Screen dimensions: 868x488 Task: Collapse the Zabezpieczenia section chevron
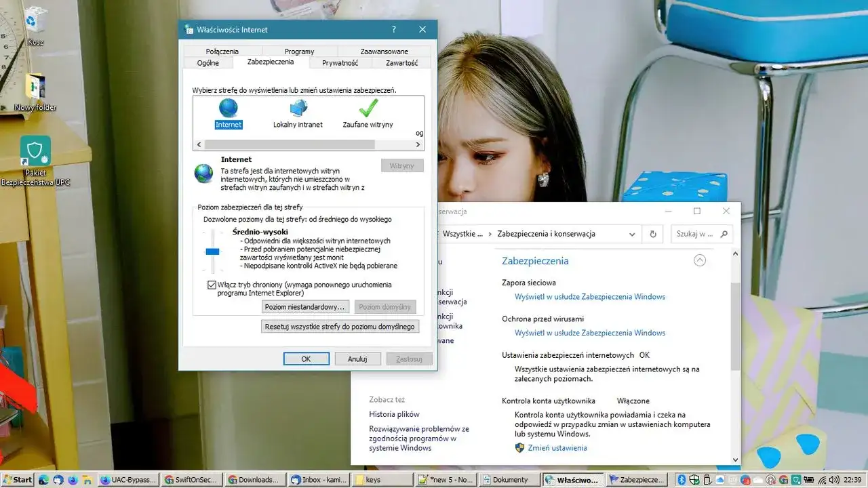[x=699, y=260]
